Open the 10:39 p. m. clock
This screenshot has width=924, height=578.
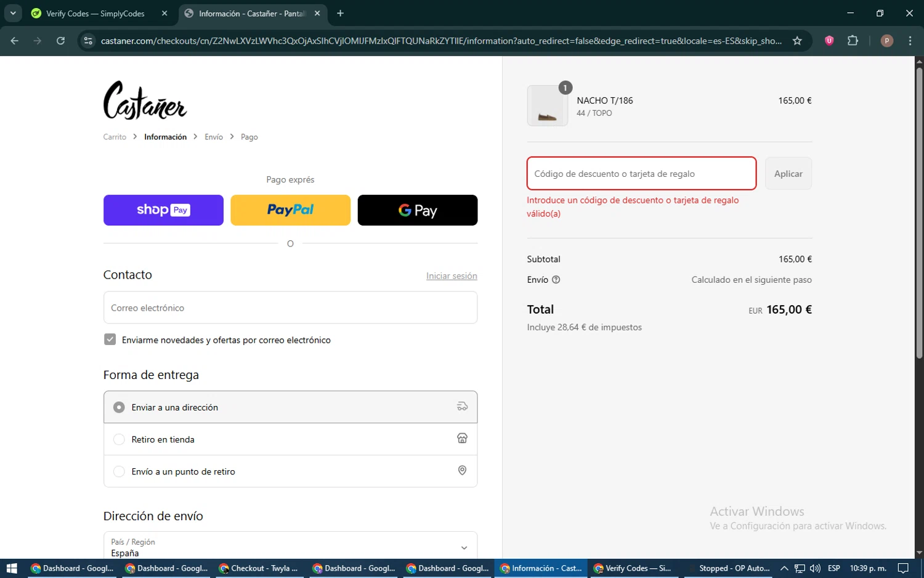pyautogui.click(x=868, y=568)
